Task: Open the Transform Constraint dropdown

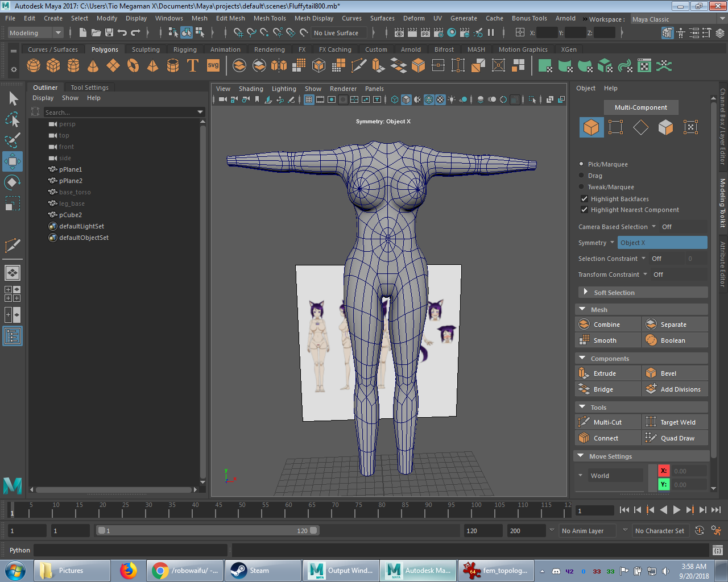Action: pos(645,275)
